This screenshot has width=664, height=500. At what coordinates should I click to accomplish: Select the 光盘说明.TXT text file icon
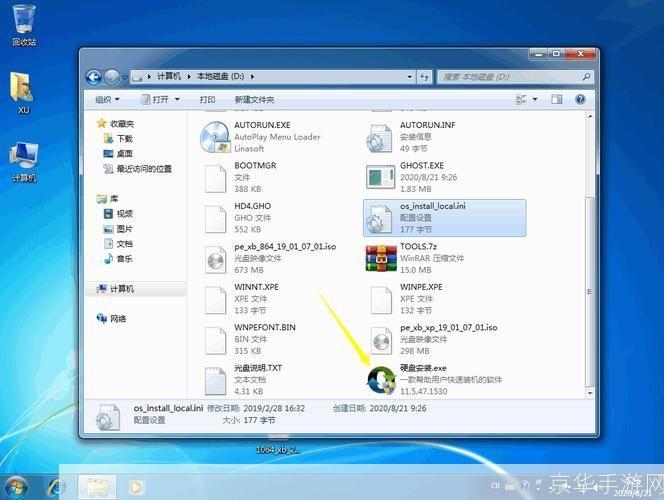point(215,380)
